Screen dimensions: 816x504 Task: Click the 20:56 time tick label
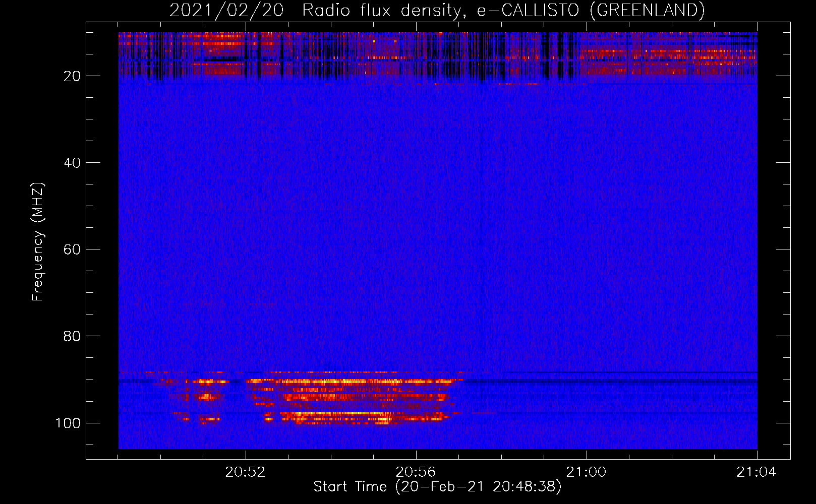click(416, 472)
